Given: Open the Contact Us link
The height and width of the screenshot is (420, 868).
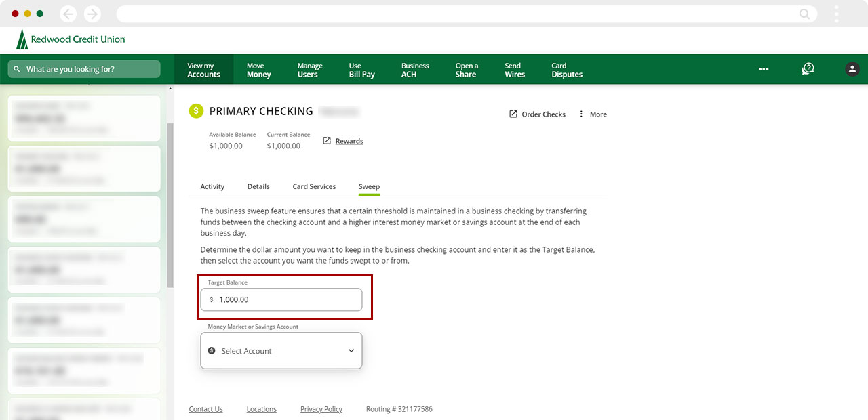Looking at the screenshot, I should click(205, 409).
